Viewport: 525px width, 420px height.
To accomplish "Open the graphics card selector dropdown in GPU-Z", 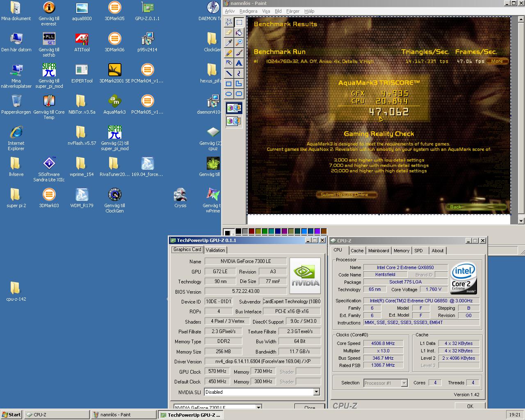I will (x=259, y=407).
